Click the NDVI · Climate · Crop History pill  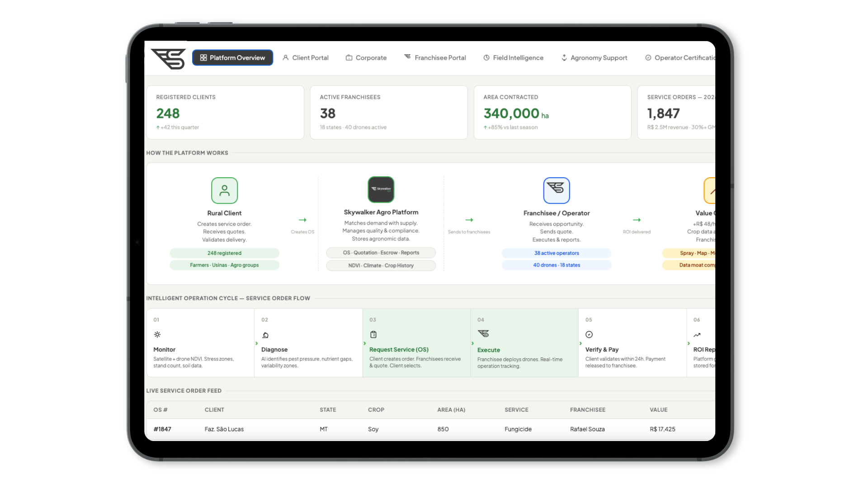click(x=381, y=266)
